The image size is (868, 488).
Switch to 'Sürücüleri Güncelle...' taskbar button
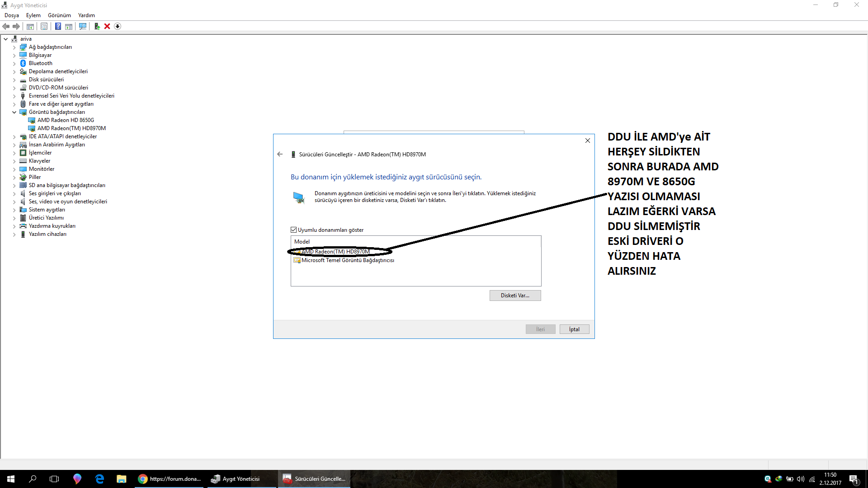pos(314,479)
